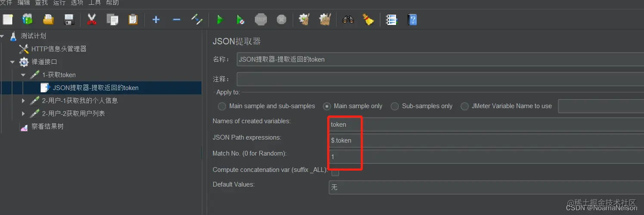Click the Toggle enable/disable icon

(x=197, y=19)
